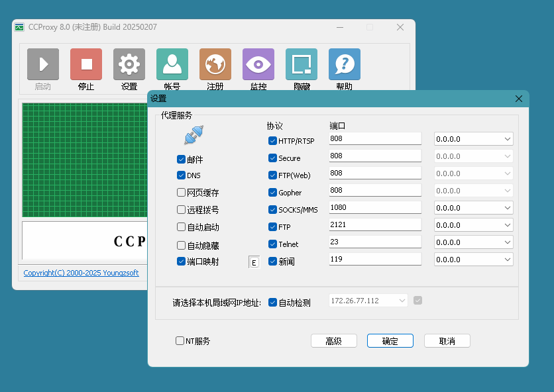Open the Account (帐号) toolbar icon

pos(172,64)
